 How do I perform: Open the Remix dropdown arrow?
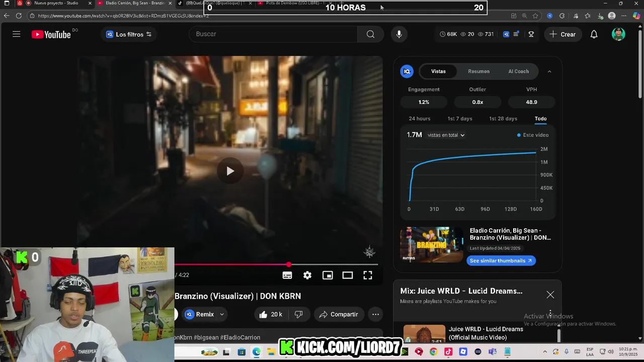(222, 314)
